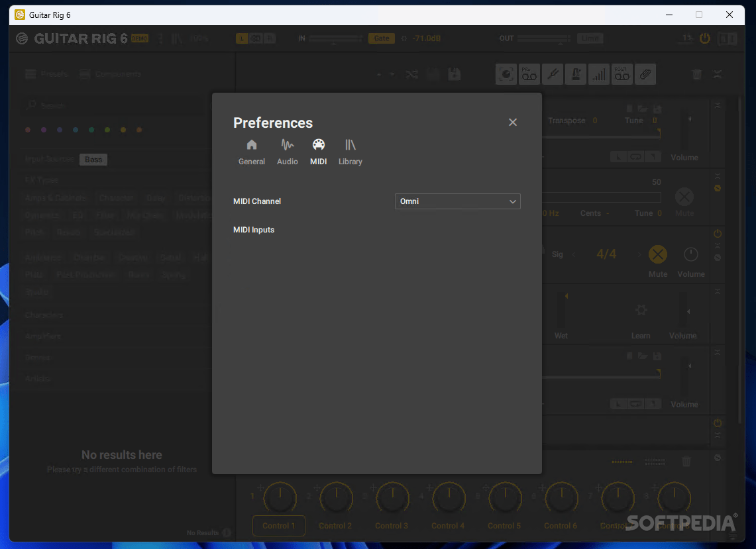
Task: Select the Control 3 macro button
Action: point(392,526)
